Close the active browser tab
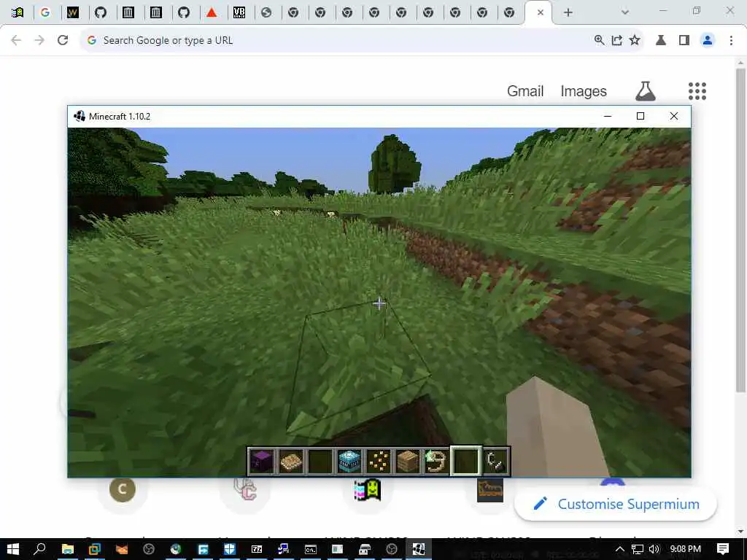The height and width of the screenshot is (560, 747). pos(541,12)
